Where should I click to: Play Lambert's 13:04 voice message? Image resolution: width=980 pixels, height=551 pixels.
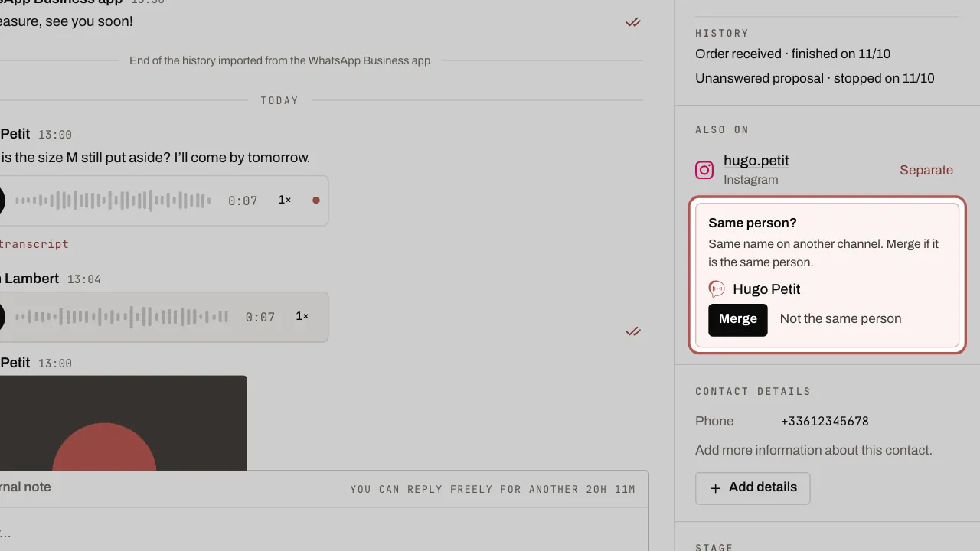pyautogui.click(x=0, y=317)
